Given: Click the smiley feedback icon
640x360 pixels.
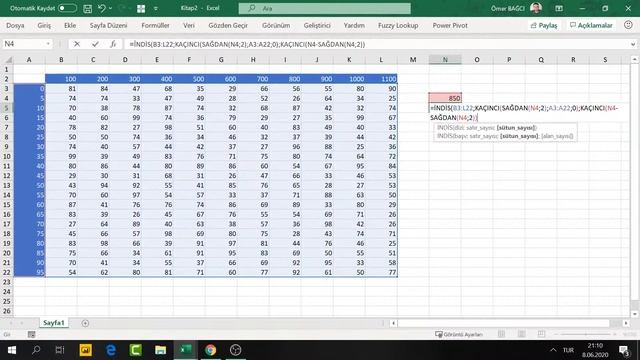Looking at the screenshot, I should 628,25.
